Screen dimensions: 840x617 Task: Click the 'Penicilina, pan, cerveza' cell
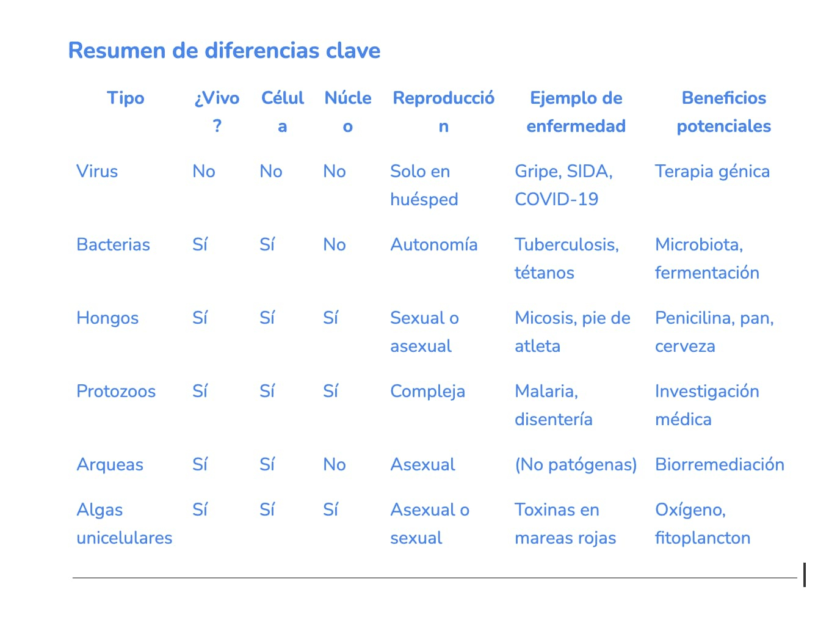(x=714, y=332)
